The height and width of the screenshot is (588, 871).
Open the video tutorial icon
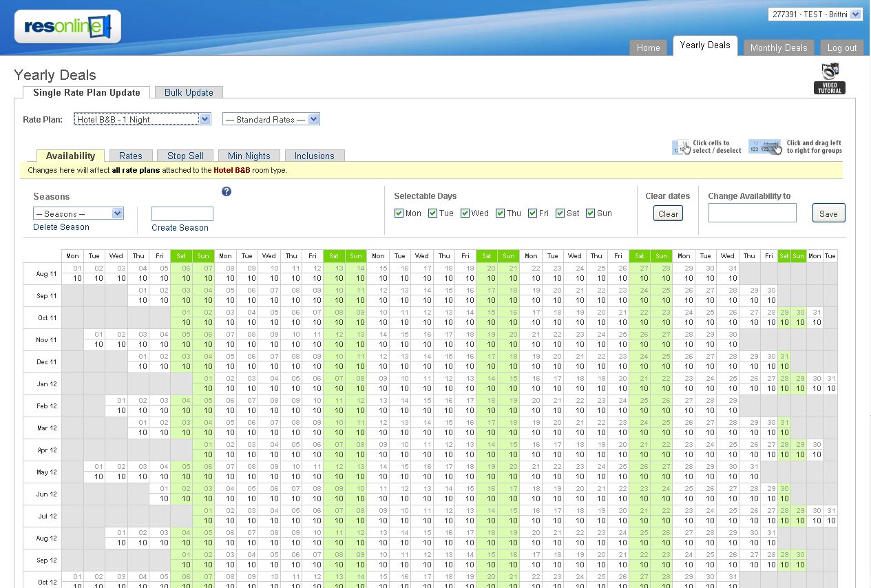830,78
